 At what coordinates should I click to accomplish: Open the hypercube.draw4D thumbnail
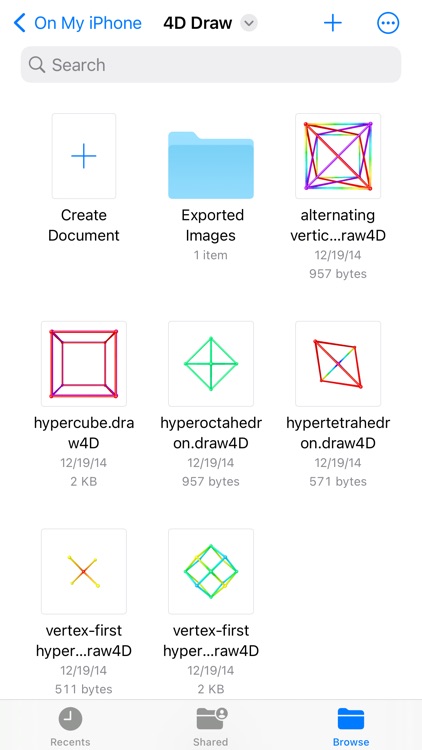(x=84, y=364)
